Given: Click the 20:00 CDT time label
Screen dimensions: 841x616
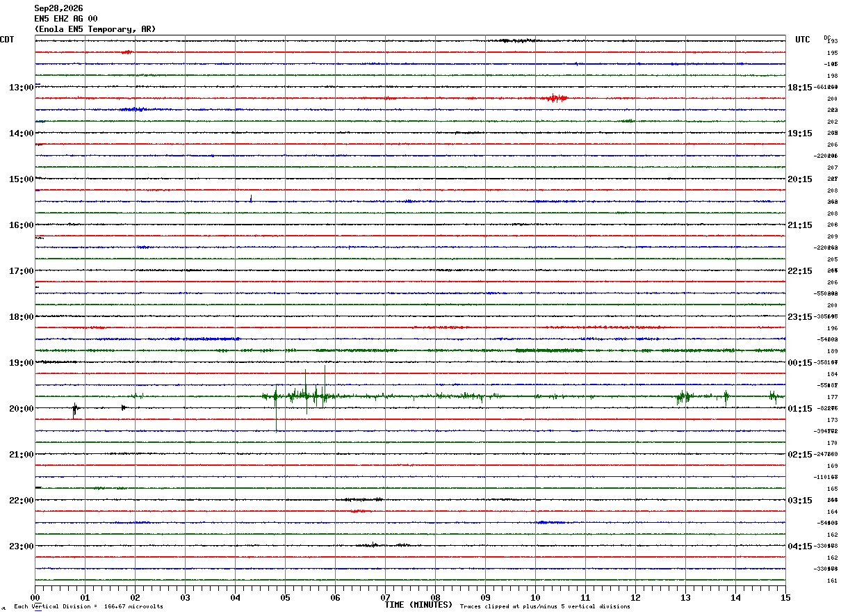Looking at the screenshot, I should [x=21, y=409].
